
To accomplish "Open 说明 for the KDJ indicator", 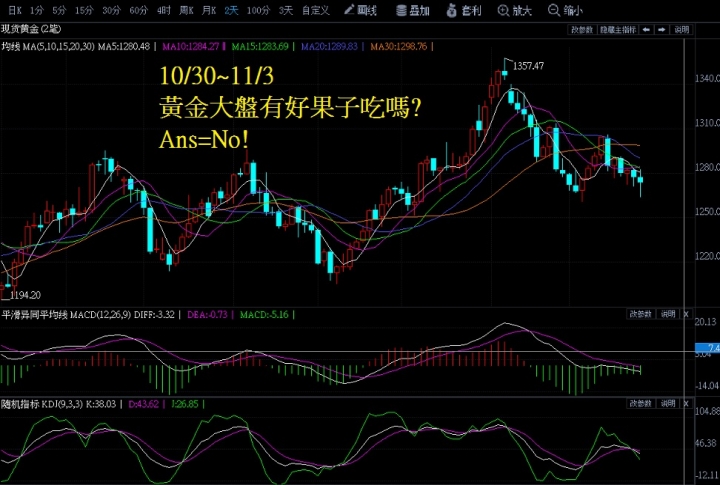I will (x=668, y=403).
